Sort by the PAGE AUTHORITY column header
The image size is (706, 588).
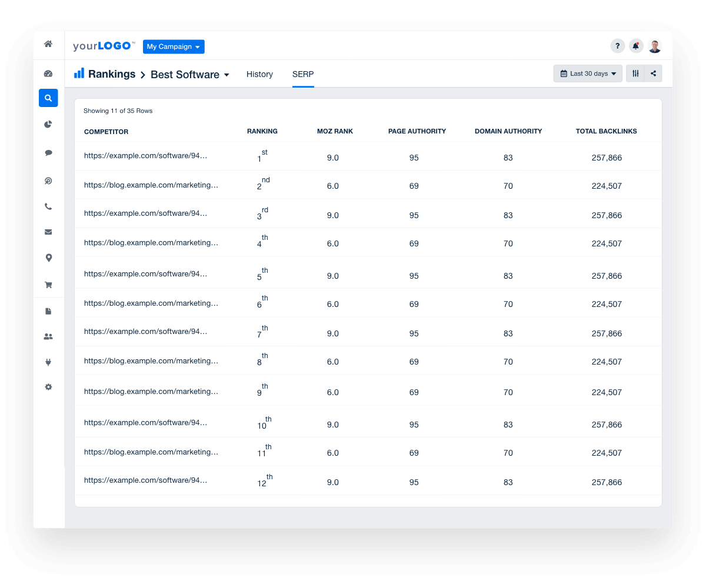pyautogui.click(x=417, y=132)
